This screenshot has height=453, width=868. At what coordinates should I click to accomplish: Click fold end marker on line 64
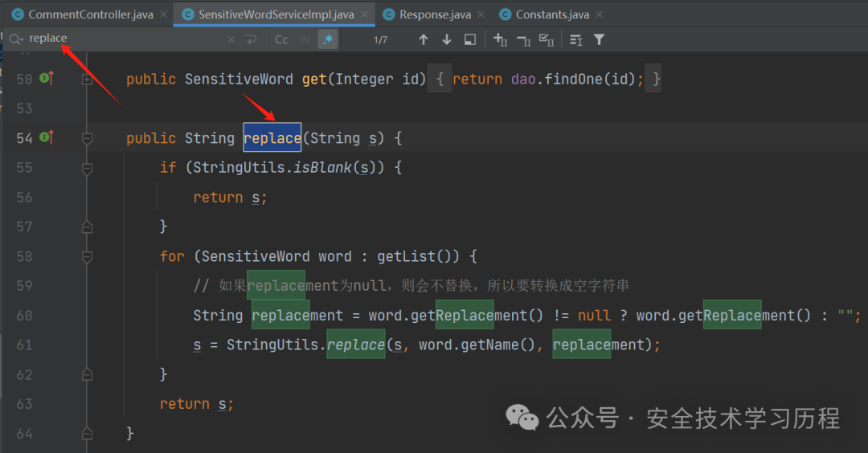[87, 434]
